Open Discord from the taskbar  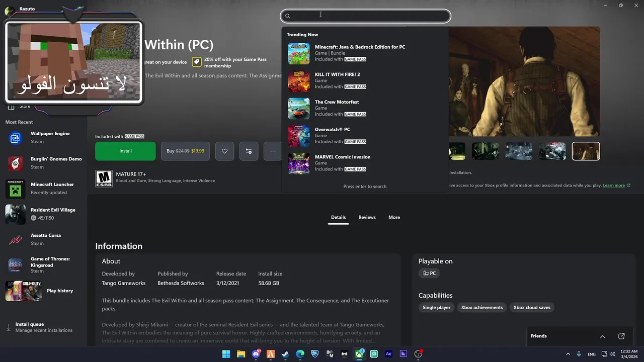coord(256,354)
